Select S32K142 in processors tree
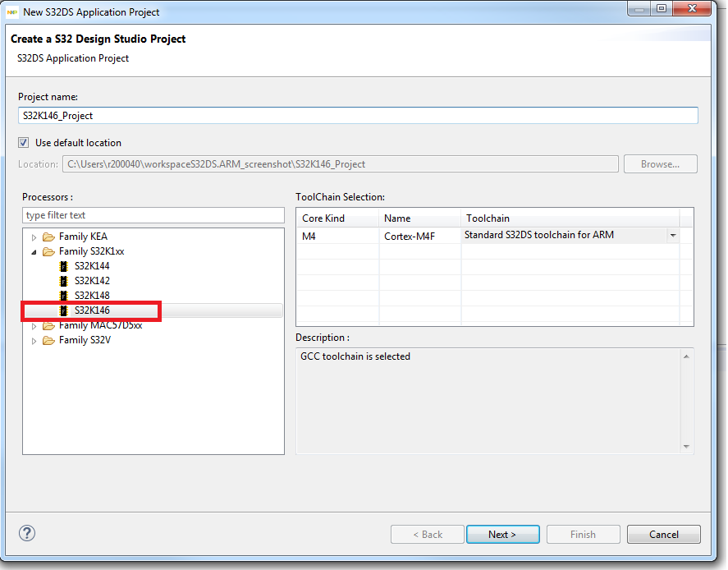 pyautogui.click(x=92, y=281)
